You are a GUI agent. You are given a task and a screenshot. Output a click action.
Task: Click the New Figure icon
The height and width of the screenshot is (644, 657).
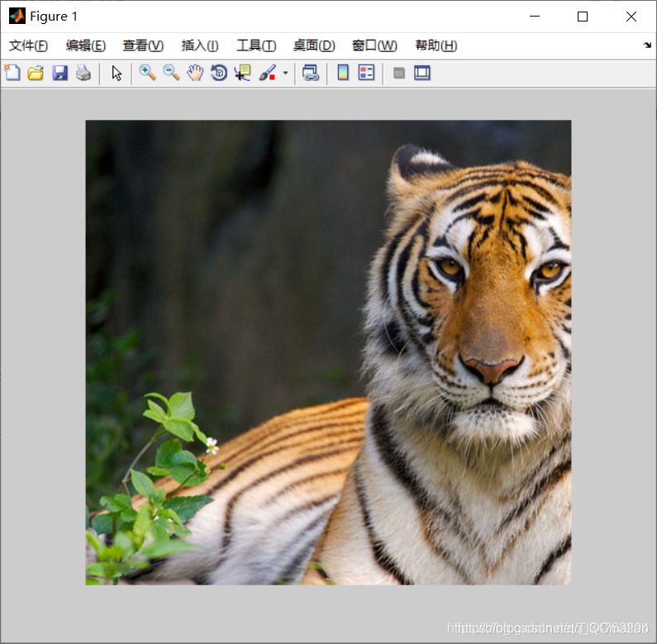[x=12, y=73]
